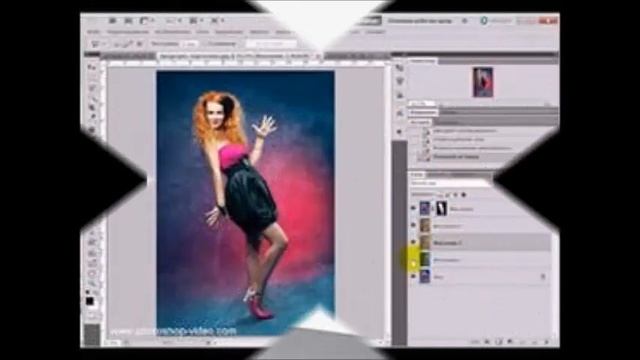Switch to the Layers panel tab
Image resolution: width=640 pixels, height=360 pixels.
pyautogui.click(x=417, y=175)
